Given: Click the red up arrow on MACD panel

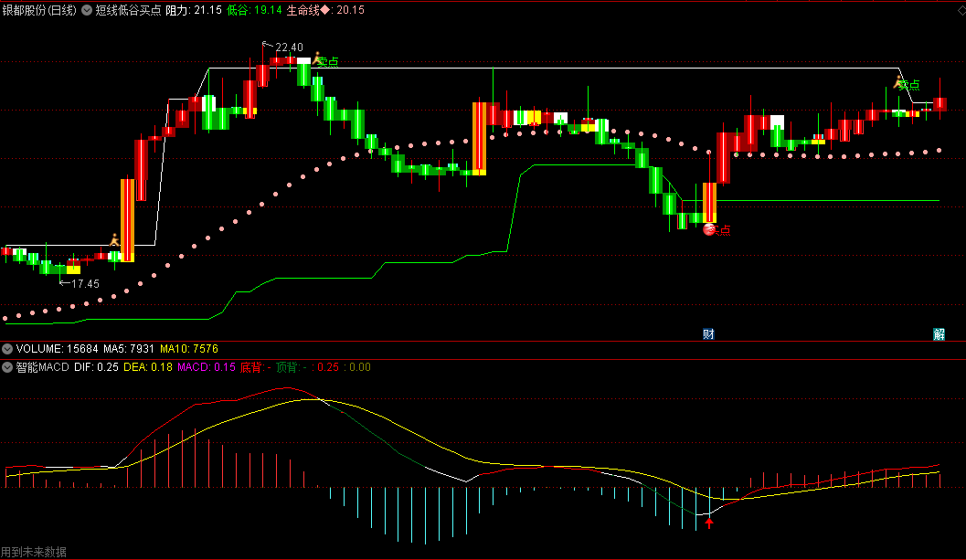Looking at the screenshot, I should (x=709, y=523).
